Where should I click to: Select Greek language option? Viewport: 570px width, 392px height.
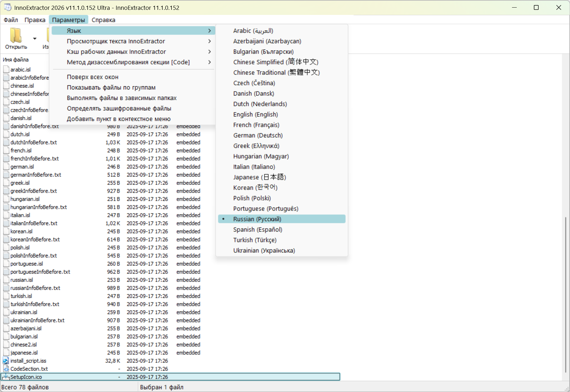[x=282, y=146]
